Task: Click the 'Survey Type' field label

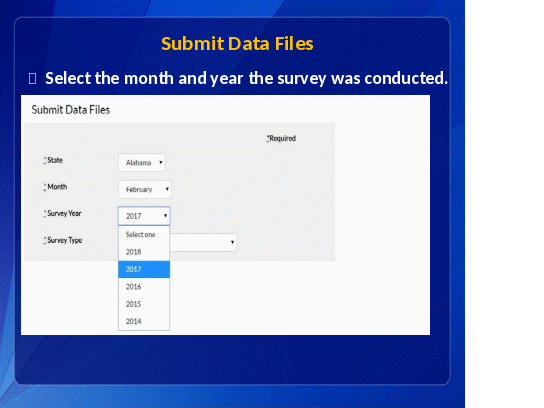Action: coord(63,240)
